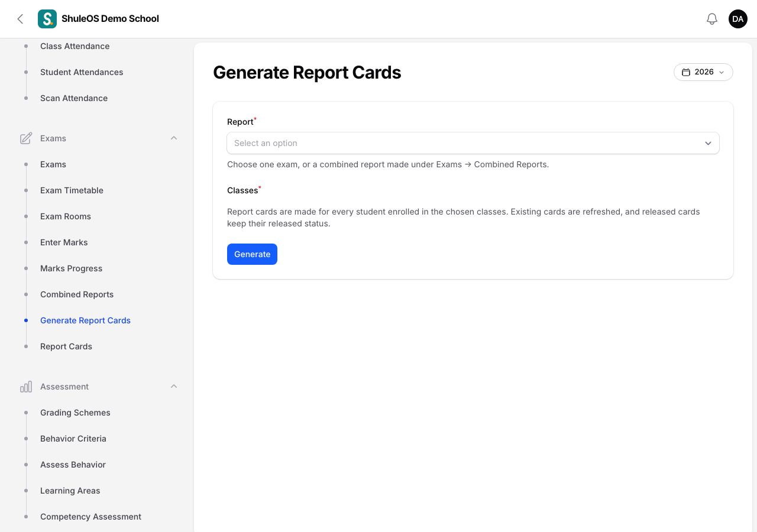Screen dimensions: 757x532
Task: Click the Report dropdown chevron arrow
Action: tap(708, 143)
